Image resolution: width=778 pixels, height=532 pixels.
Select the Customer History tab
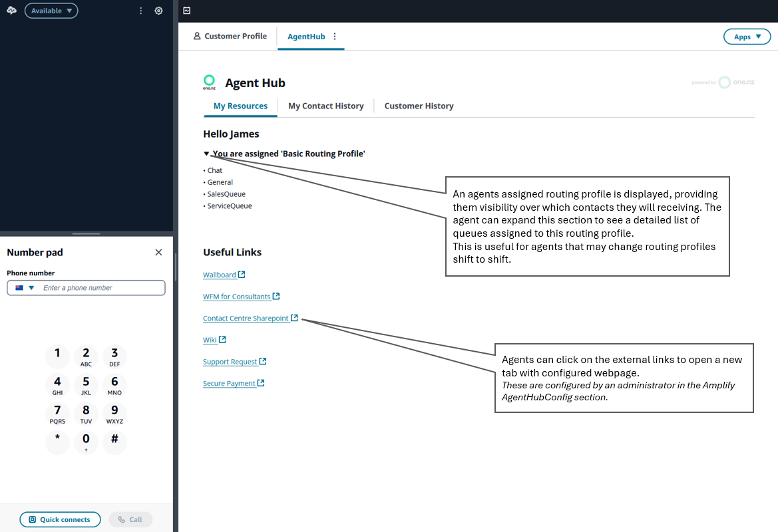pyautogui.click(x=419, y=106)
